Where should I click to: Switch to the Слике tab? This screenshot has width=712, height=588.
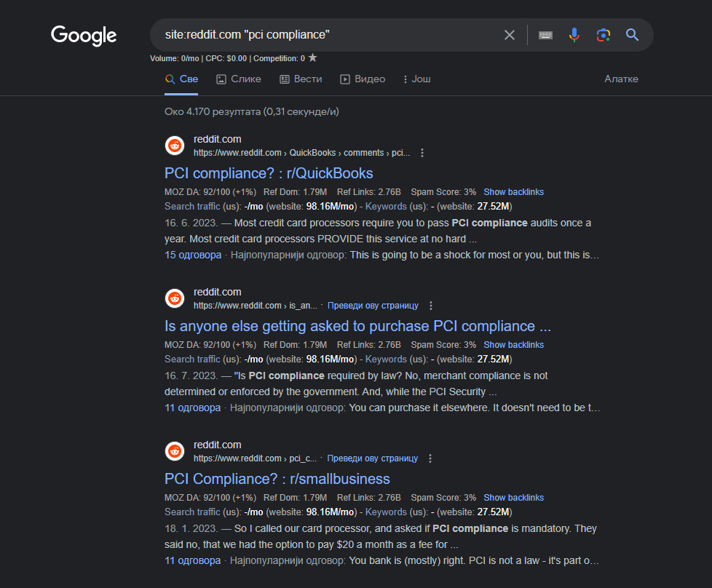click(x=239, y=79)
